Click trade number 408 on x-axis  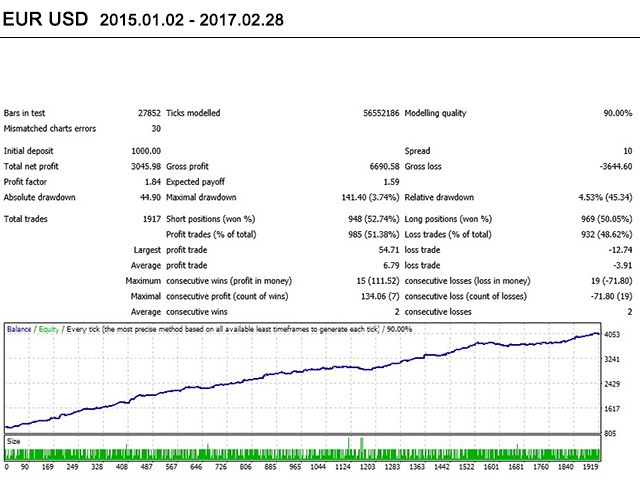coord(122,467)
